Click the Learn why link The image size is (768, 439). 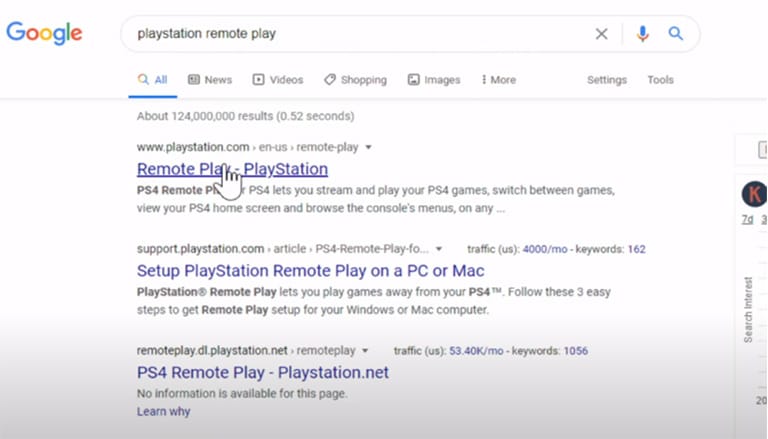pos(164,412)
